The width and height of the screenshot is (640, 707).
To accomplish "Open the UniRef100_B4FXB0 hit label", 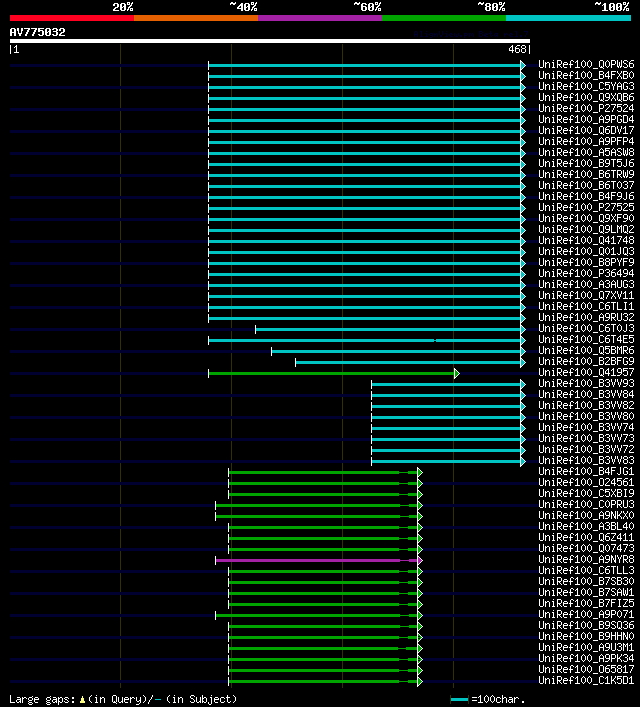I will pos(586,75).
